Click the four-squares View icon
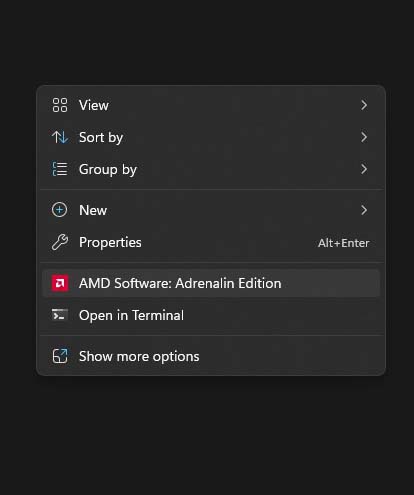Image resolution: width=414 pixels, height=495 pixels. 60,105
